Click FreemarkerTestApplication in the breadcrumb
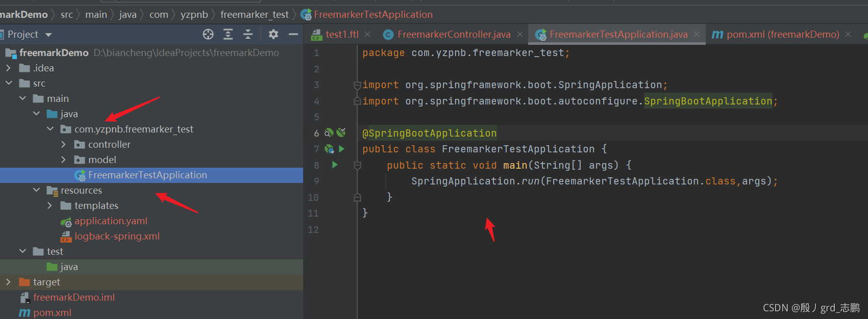Screen dimensions: 868x319 (373, 15)
